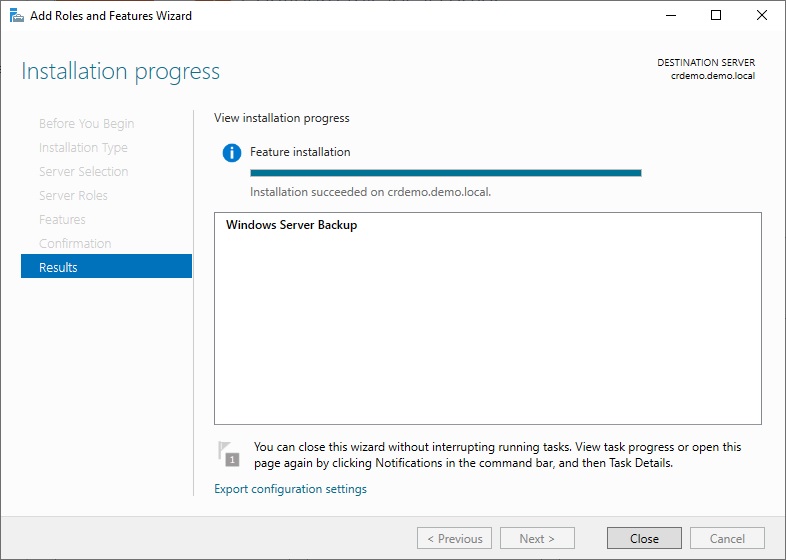Image resolution: width=786 pixels, height=560 pixels.
Task: Minimize the wizard window
Action: coord(671,16)
